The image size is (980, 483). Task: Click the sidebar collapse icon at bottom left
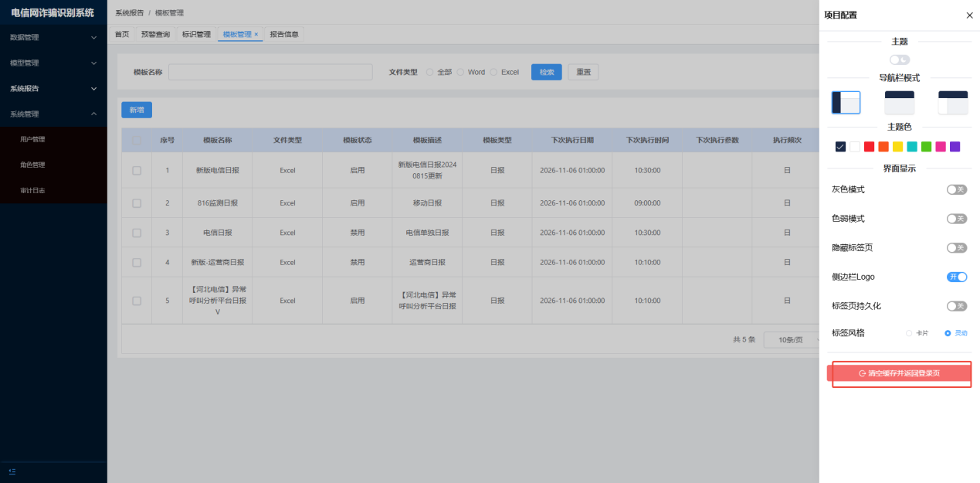point(12,471)
